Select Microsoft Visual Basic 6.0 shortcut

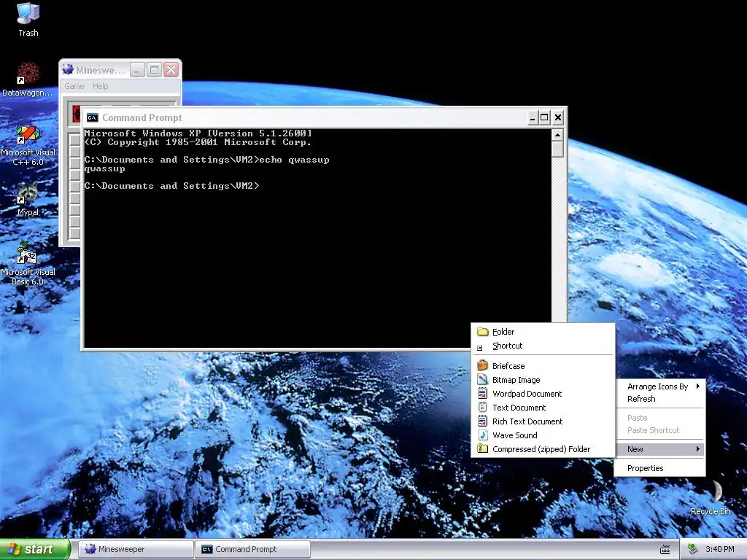click(x=28, y=263)
